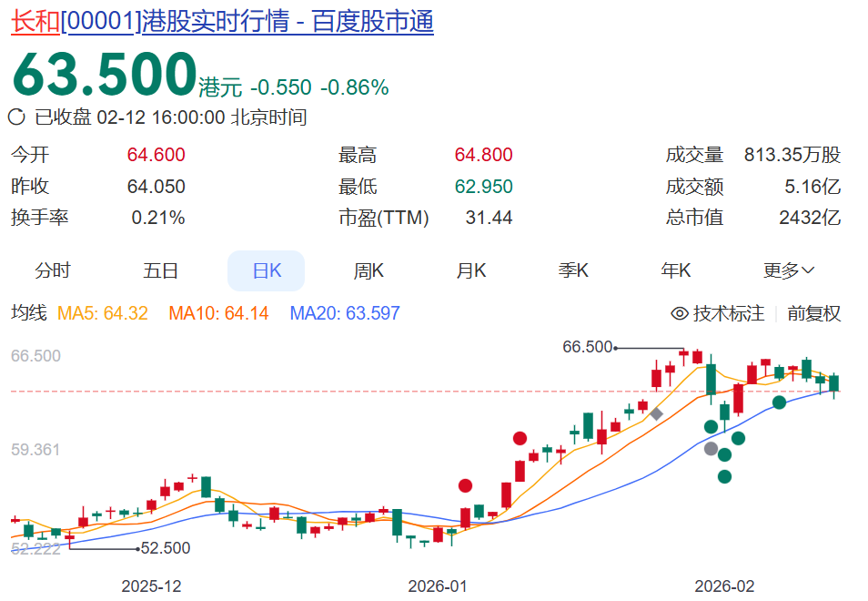
Task: Switch to the 分时 tab
Action: 56,270
